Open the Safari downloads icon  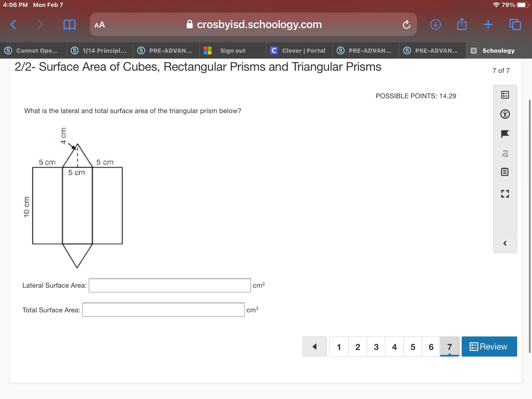point(435,24)
